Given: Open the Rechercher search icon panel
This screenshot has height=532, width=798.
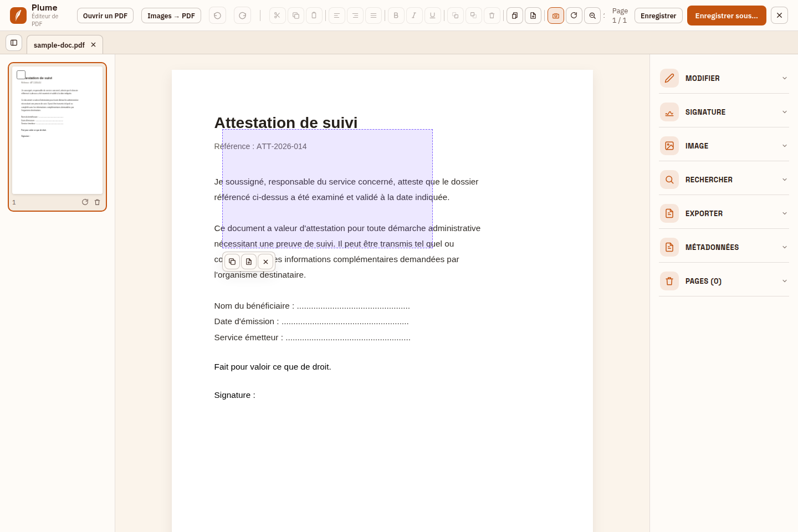Looking at the screenshot, I should [x=669, y=180].
